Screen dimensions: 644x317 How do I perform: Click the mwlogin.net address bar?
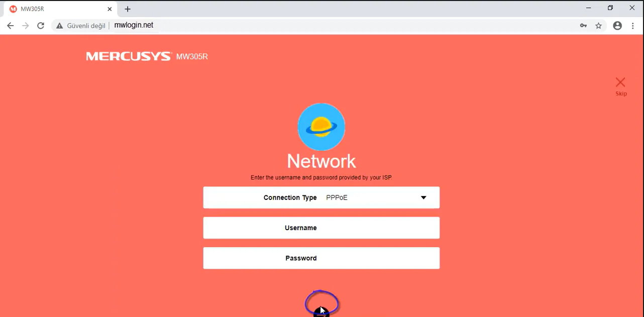point(134,25)
